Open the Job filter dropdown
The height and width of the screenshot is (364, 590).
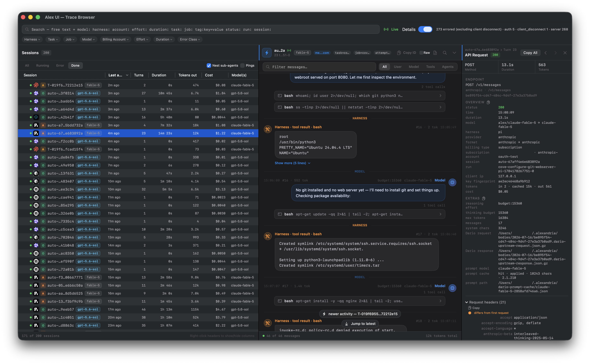click(70, 40)
